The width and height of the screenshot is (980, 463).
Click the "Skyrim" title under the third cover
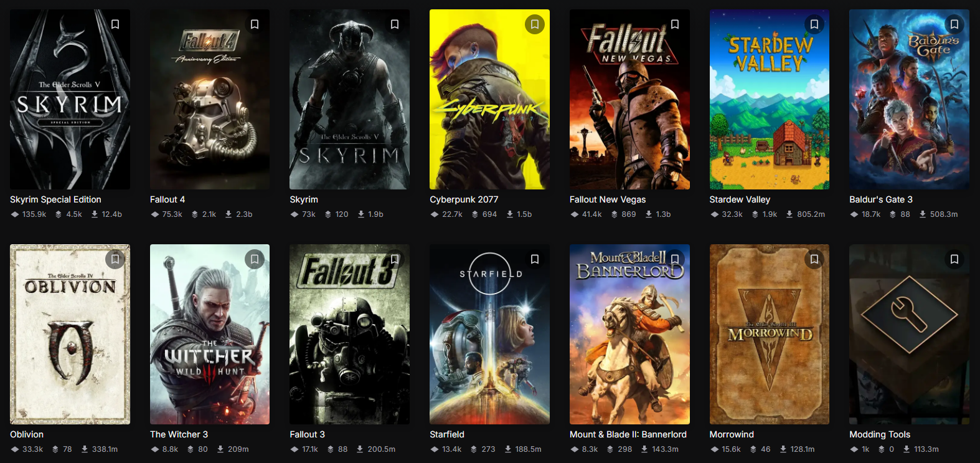[304, 199]
